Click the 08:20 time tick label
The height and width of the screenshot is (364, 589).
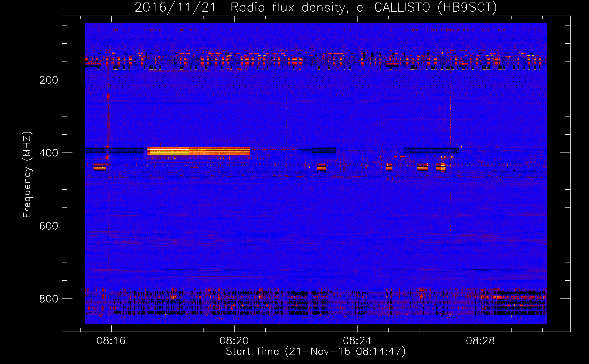(234, 341)
